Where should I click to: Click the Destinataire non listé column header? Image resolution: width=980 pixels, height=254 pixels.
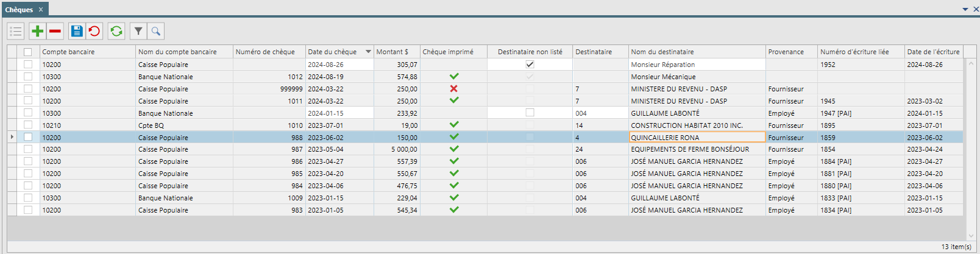(530, 52)
